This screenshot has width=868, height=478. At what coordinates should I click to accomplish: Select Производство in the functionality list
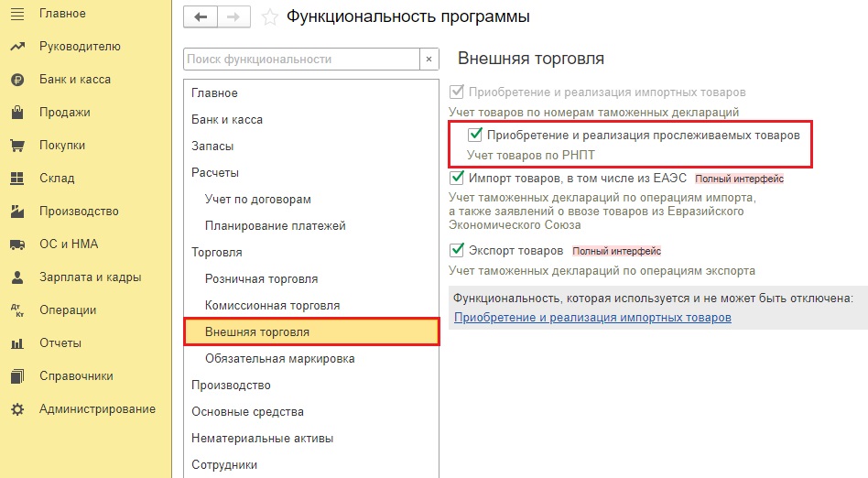click(311, 386)
